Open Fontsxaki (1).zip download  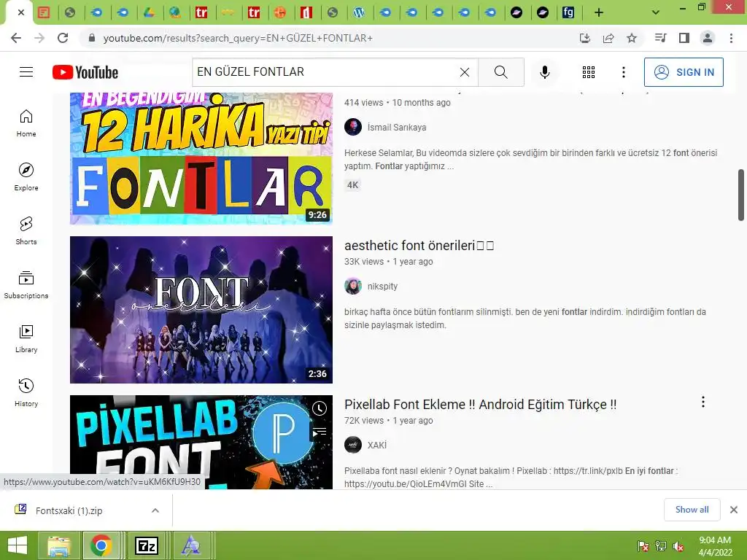(69, 510)
